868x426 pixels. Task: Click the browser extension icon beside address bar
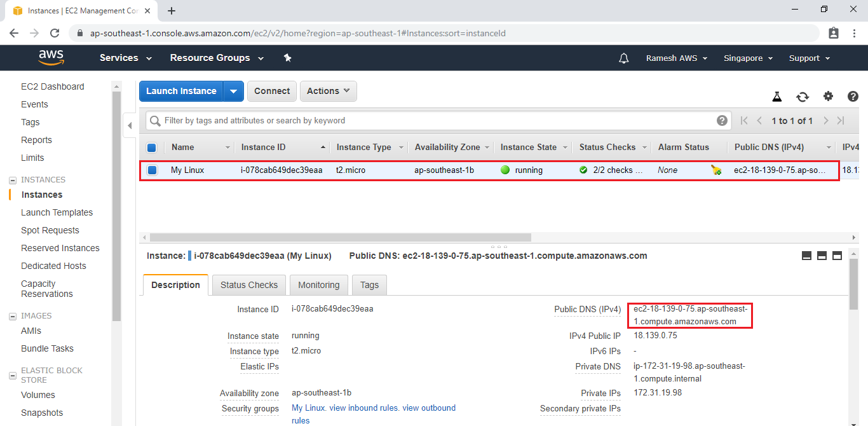(x=834, y=33)
